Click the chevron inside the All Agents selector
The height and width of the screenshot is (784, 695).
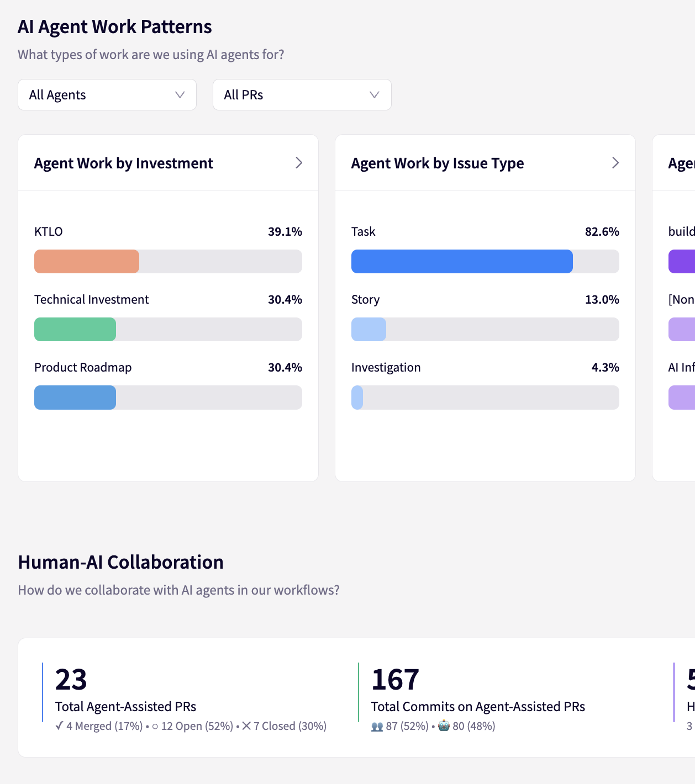click(179, 94)
